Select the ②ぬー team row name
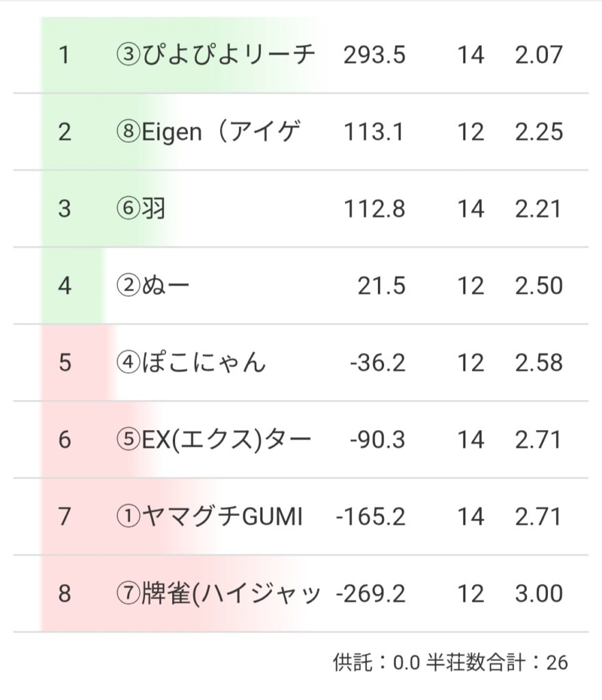Viewport: 602px width, 700px height. (152, 286)
